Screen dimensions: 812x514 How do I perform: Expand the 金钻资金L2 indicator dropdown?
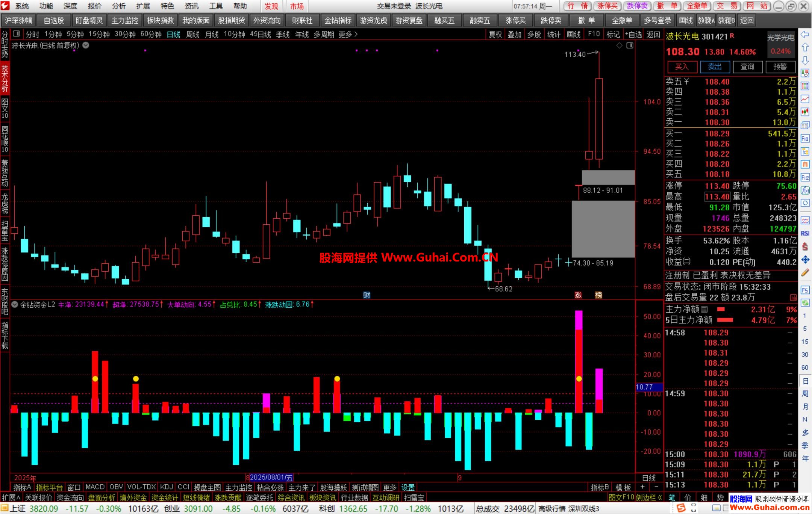[15, 304]
